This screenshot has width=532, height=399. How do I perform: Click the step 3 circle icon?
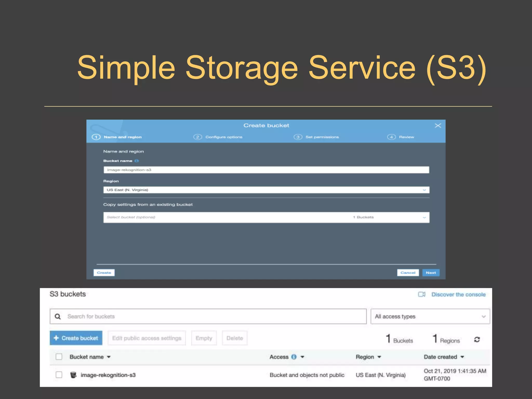click(298, 137)
